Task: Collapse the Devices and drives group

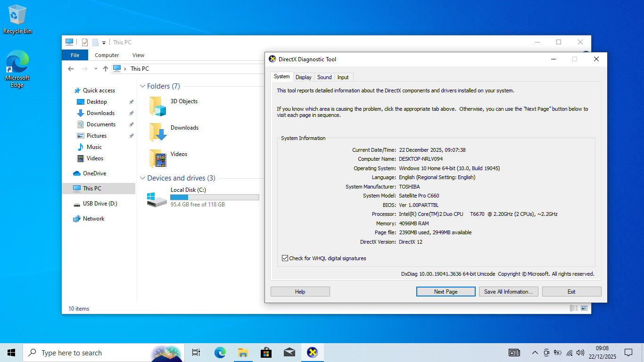Action: (x=142, y=178)
